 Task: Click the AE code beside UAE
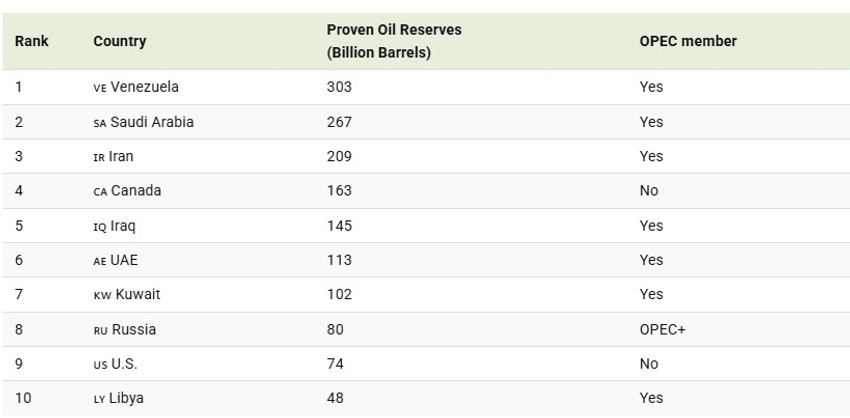coord(99,261)
